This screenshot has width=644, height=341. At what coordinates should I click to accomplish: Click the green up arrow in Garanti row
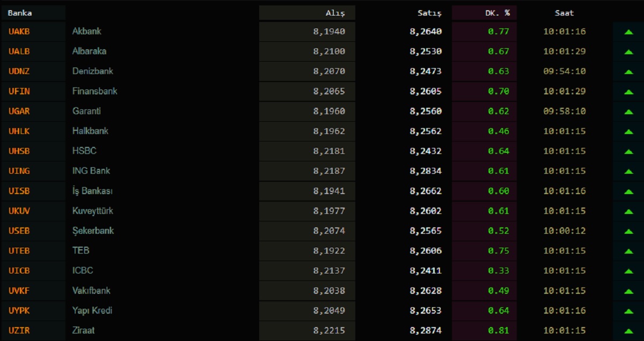point(628,112)
